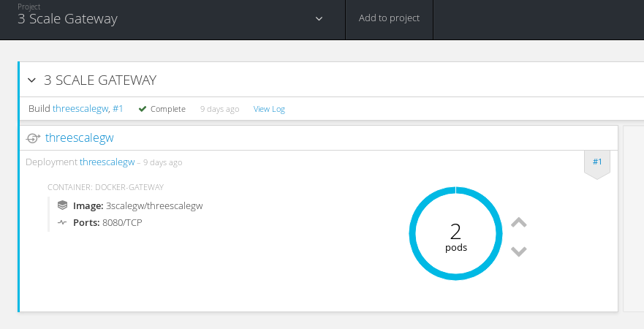The width and height of the screenshot is (644, 329).
Task: Open build #1 link
Action: (x=118, y=109)
